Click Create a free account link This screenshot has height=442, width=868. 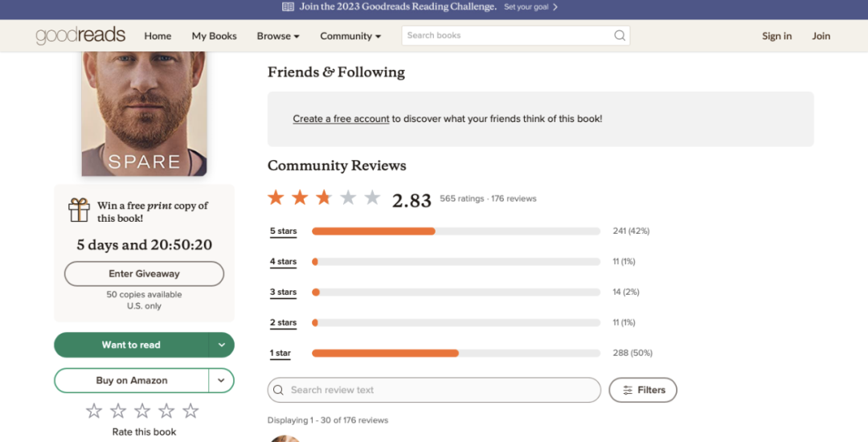341,118
